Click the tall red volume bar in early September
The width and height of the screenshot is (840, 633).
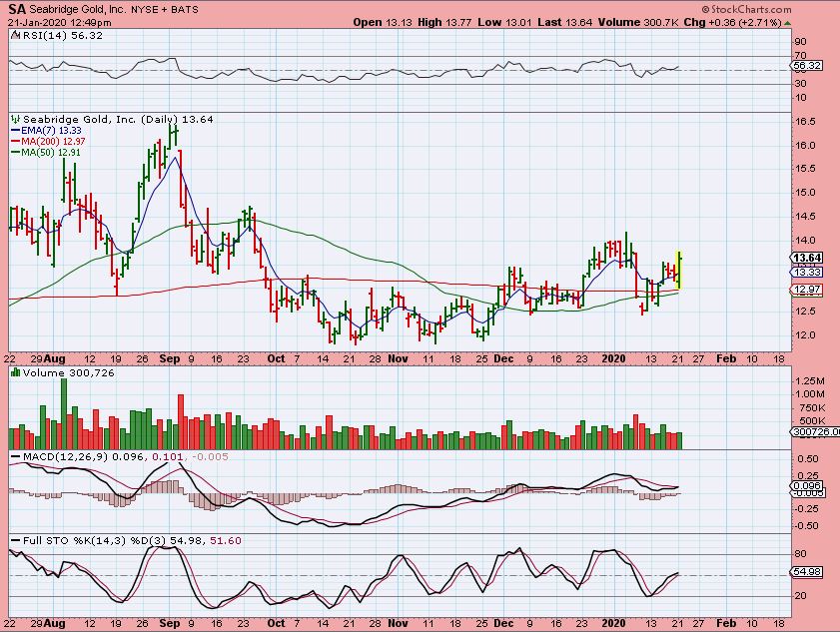(x=181, y=421)
